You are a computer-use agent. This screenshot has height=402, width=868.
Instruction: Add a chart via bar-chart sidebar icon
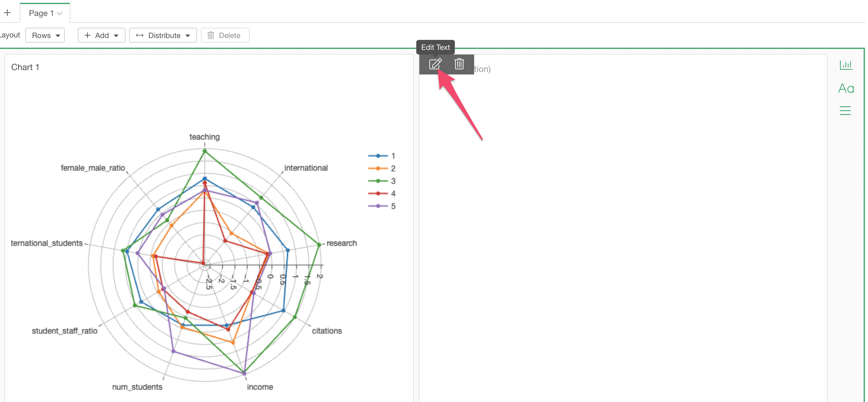(846, 65)
